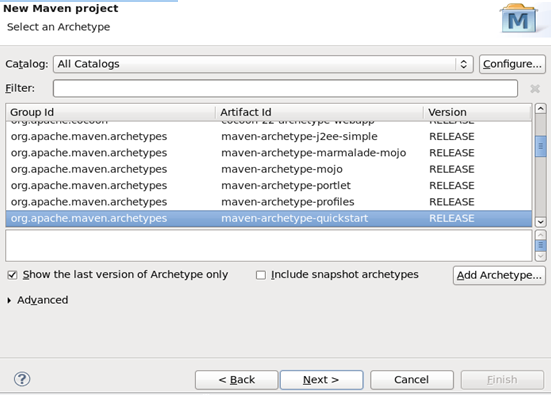This screenshot has height=395, width=551.
Task: Sort by Version column header
Action: click(478, 112)
